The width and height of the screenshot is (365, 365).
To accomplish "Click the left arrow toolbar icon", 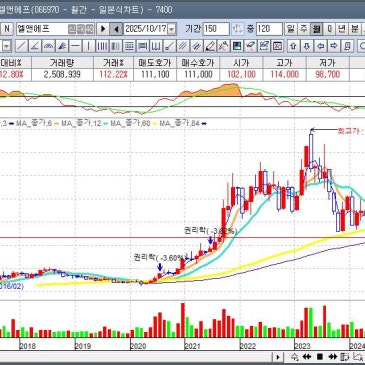I will coord(320,46).
